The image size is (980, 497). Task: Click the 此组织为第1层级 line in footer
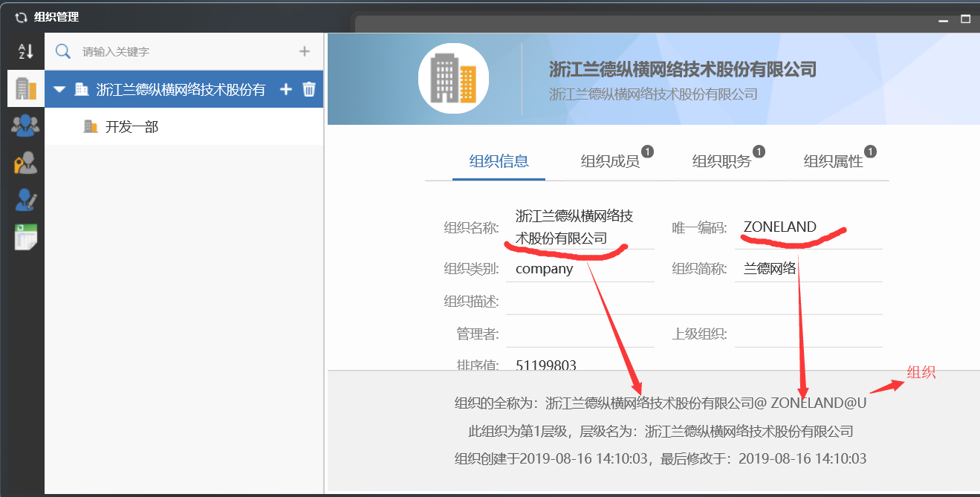click(661, 431)
